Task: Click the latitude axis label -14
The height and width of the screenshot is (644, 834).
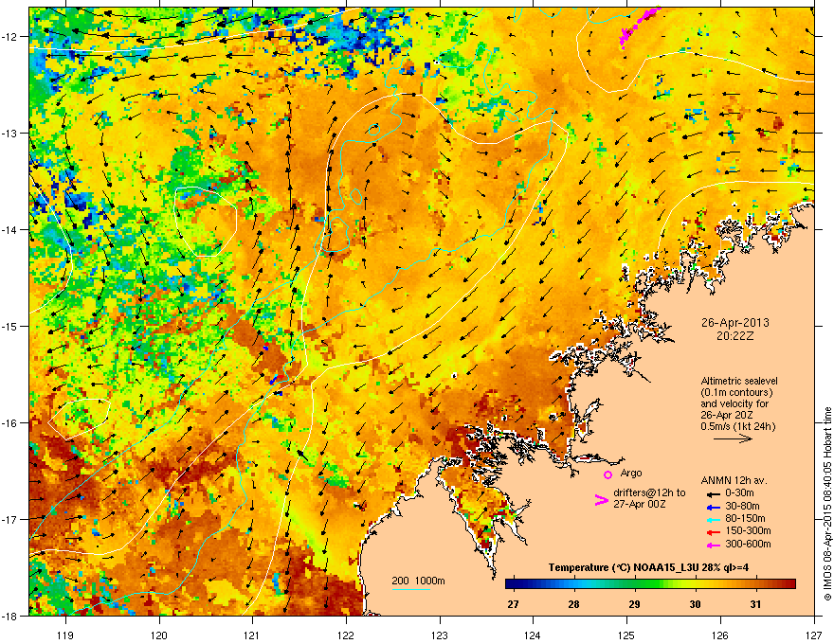Action: (x=9, y=229)
